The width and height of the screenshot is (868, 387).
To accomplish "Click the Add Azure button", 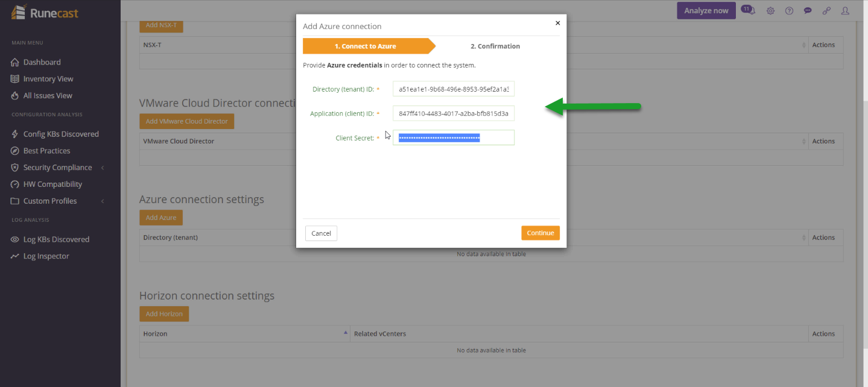I will point(161,218).
